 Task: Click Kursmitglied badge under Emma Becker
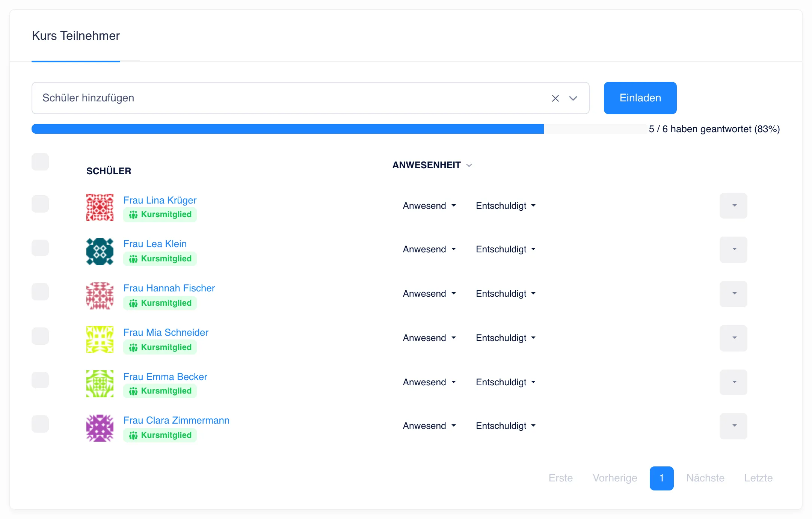[x=160, y=391]
